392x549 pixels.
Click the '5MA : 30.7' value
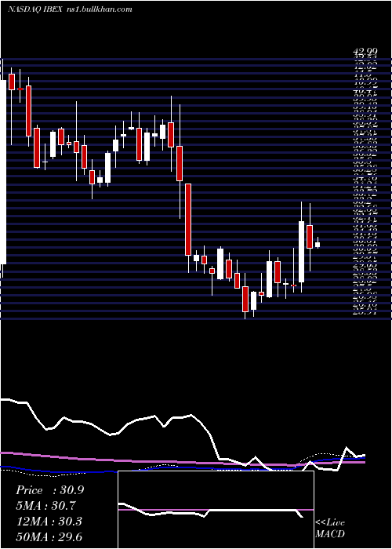[x=46, y=506]
